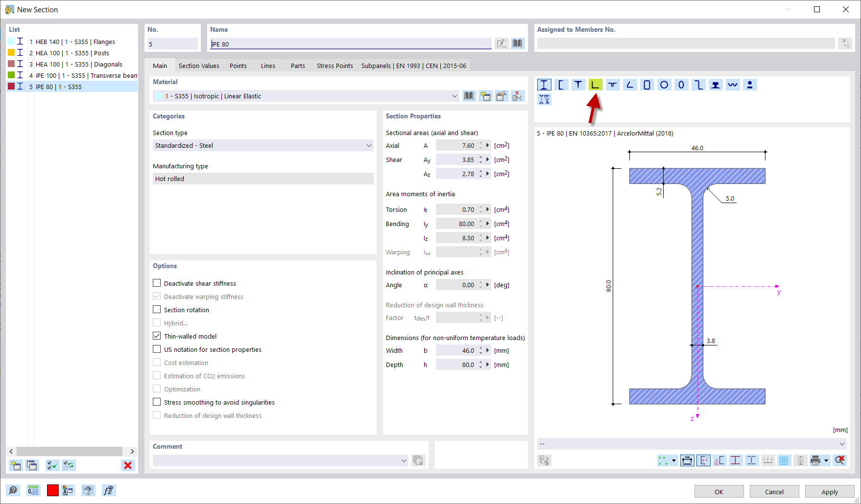Click the help question mark icon

click(13, 490)
